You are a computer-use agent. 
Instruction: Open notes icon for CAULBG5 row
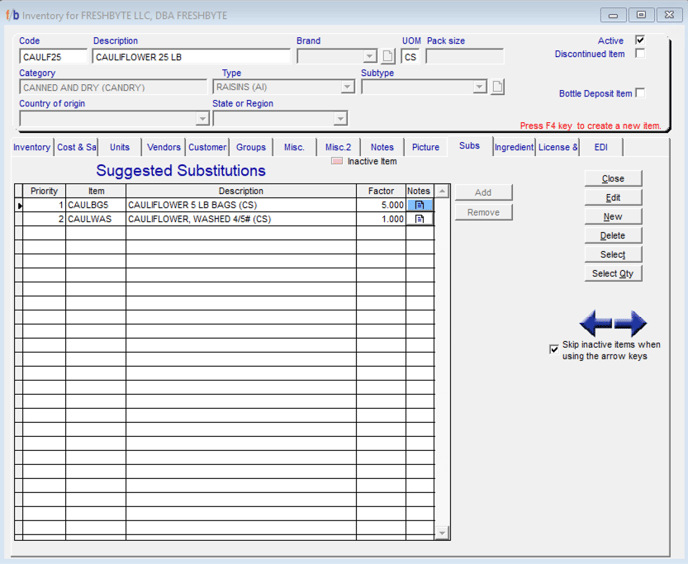pos(419,205)
